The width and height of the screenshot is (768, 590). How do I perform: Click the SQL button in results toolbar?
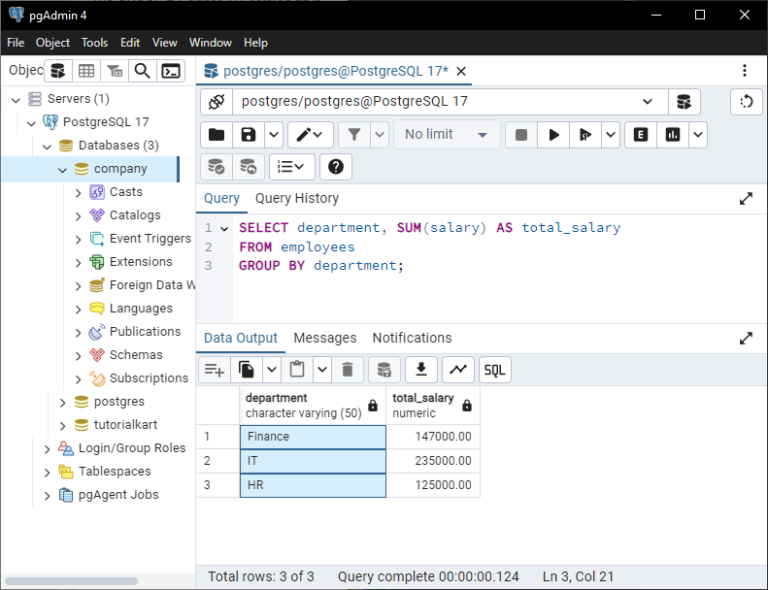pyautogui.click(x=494, y=370)
